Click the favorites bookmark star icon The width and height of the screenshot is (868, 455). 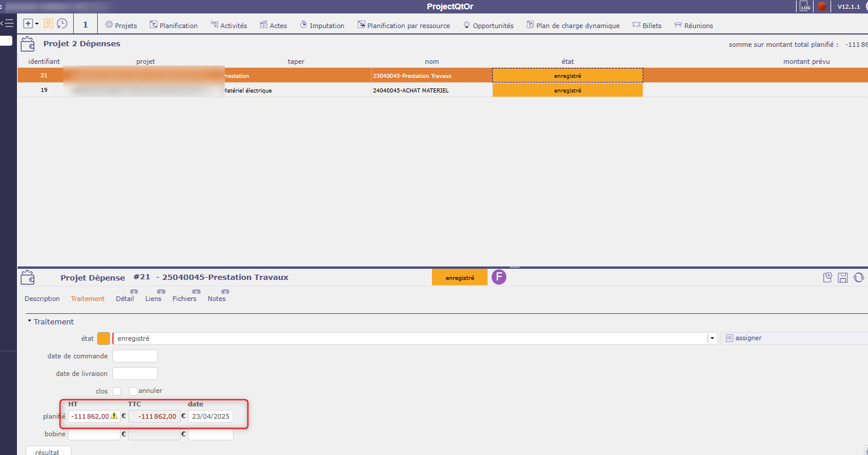pyautogui.click(x=49, y=24)
